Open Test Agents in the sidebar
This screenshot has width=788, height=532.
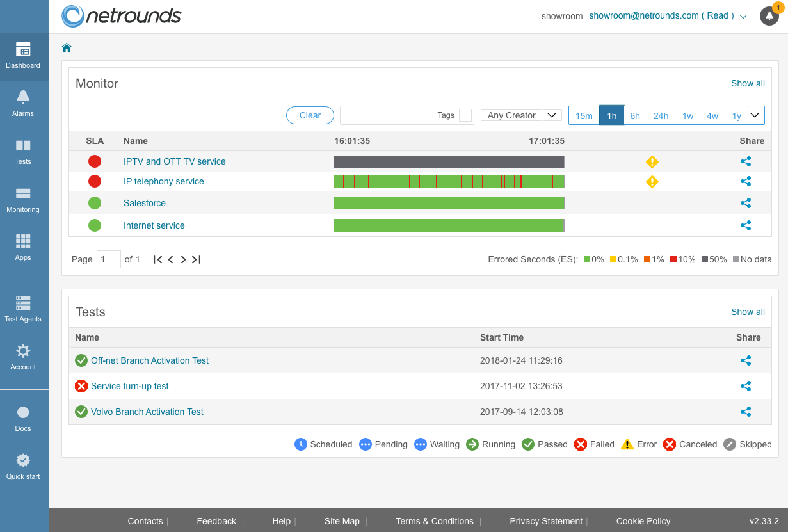coord(23,309)
